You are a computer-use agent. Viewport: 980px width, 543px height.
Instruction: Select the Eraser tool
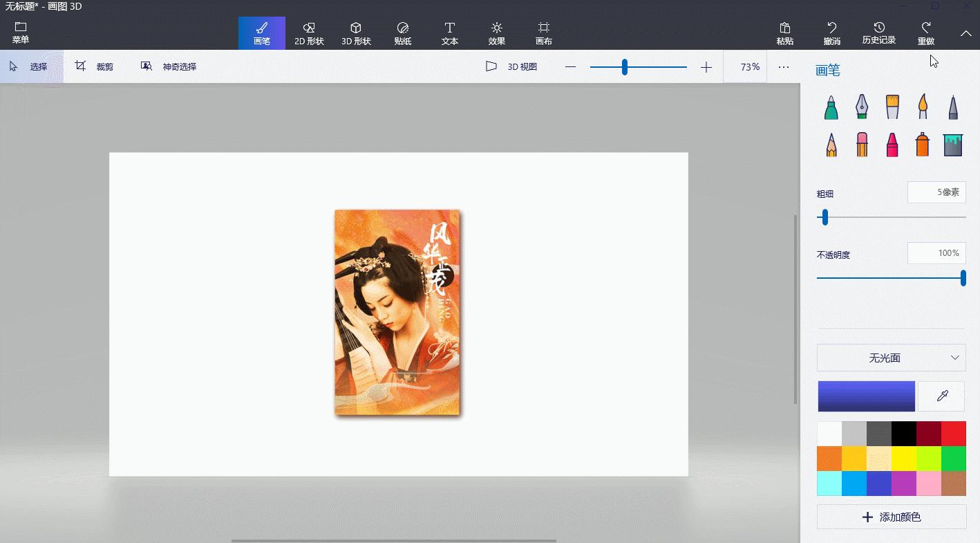point(862,145)
